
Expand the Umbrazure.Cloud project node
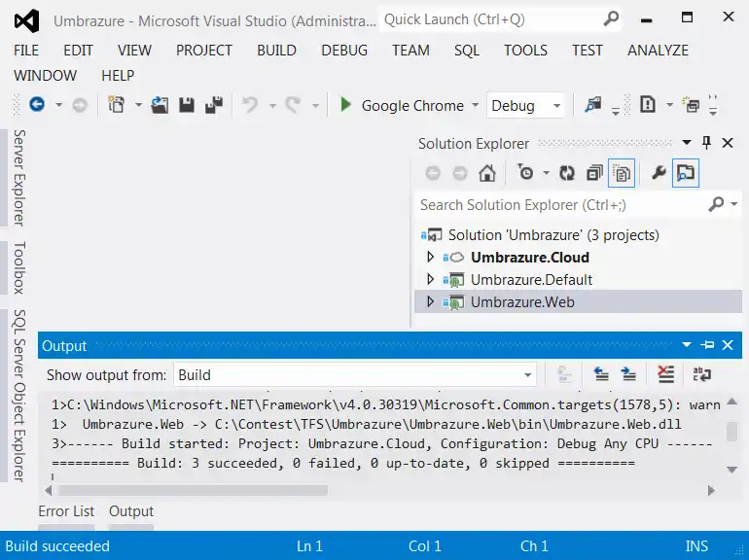click(x=430, y=257)
